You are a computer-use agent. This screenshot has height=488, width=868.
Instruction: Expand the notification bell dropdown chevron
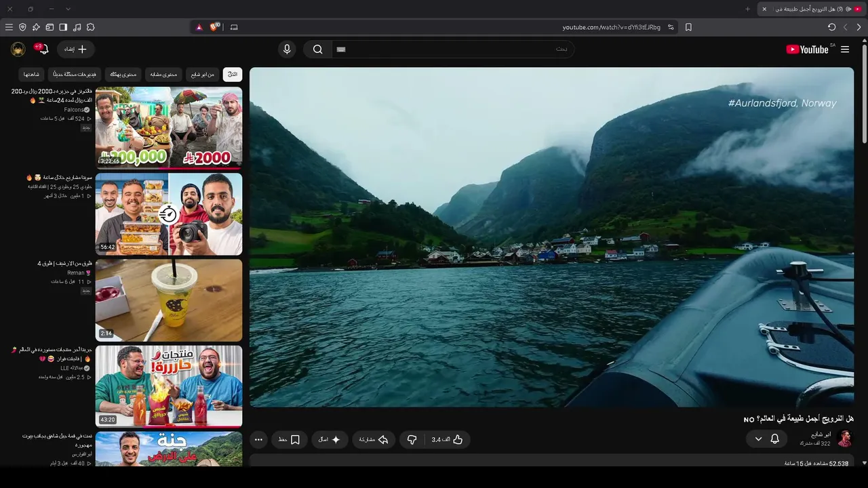[758, 439]
